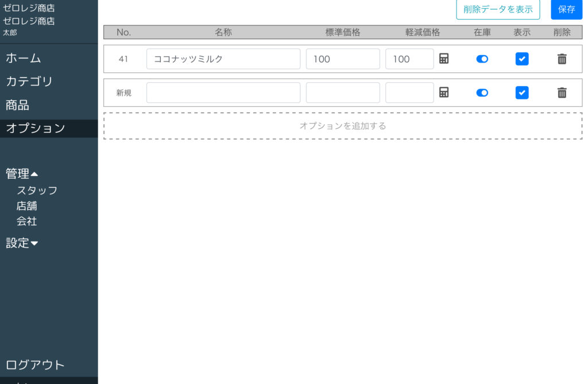588x384 pixels.
Task: Click calculator icon in the 新規 row
Action: 444,93
